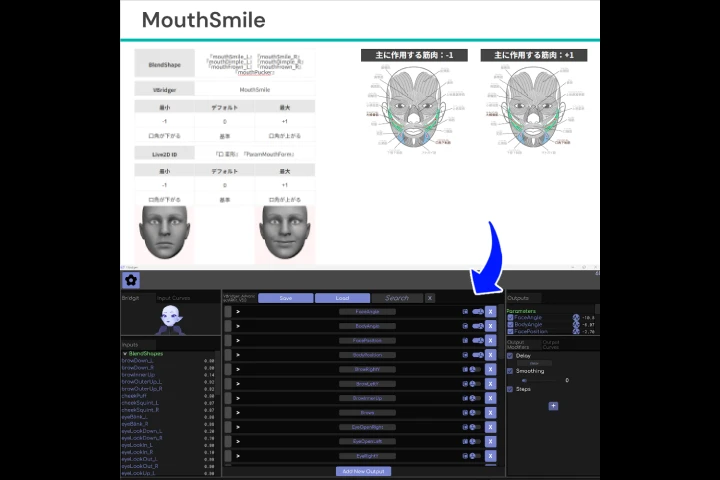Click the small square icon in EyeOpenRight row
This screenshot has height=480, width=720.
465,427
